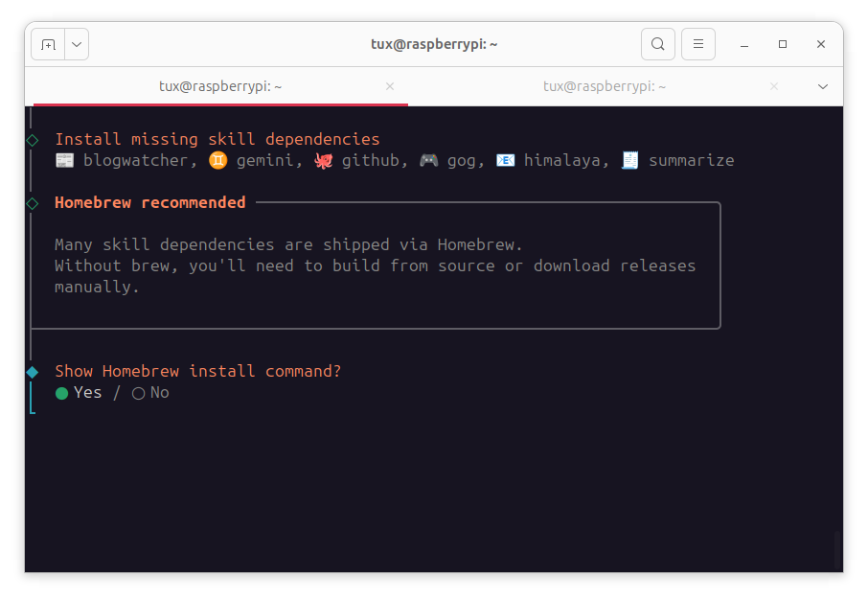Click the search magnifier icon
The height and width of the screenshot is (600, 868).
click(657, 44)
